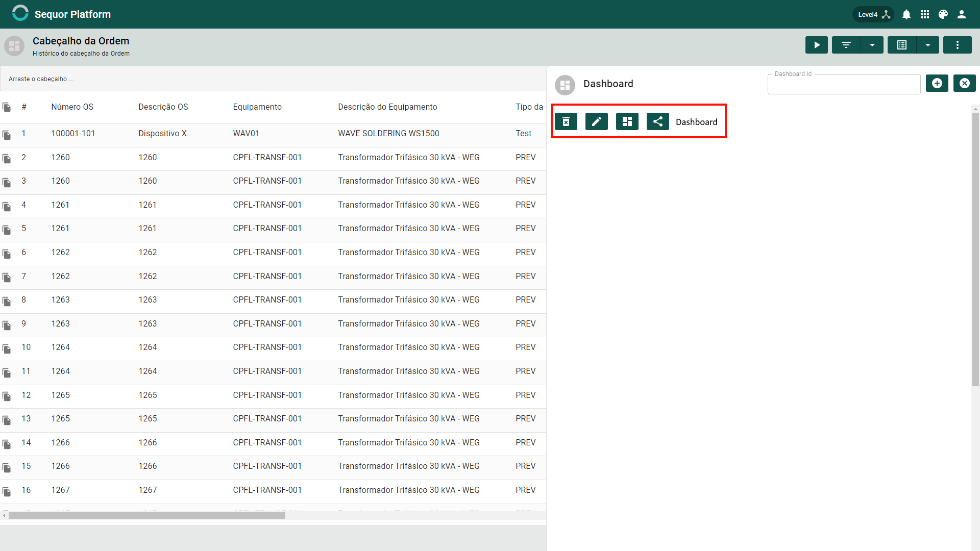Copy row 8 with its copy icon
This screenshot has height=551, width=980.
point(7,302)
